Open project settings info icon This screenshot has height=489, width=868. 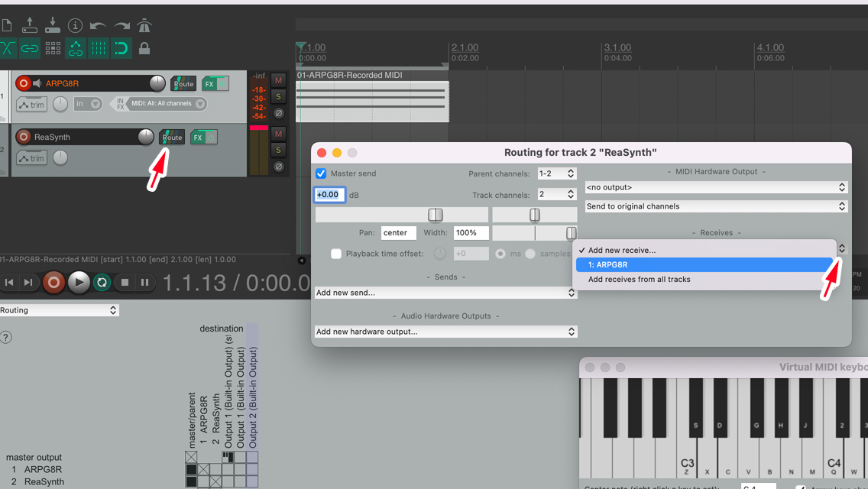76,25
